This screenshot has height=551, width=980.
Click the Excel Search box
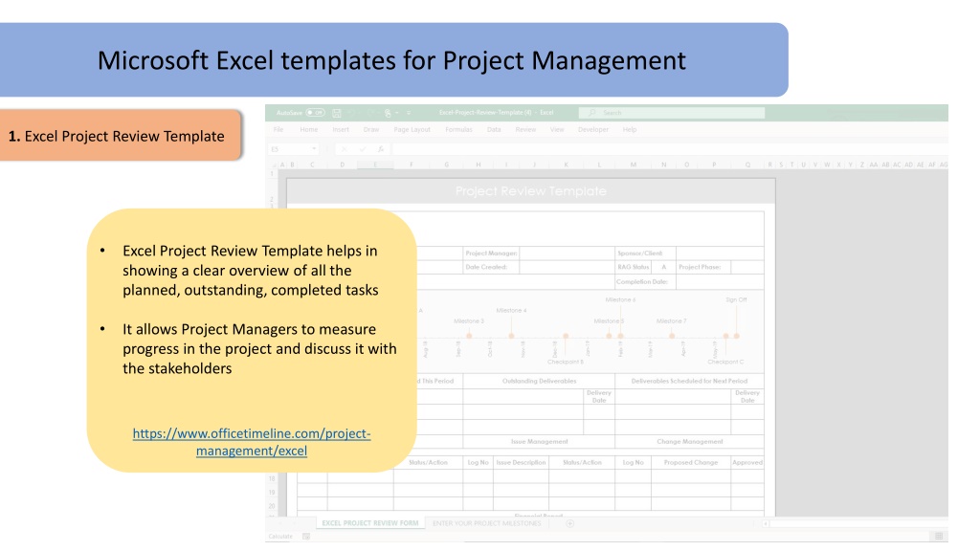(x=672, y=113)
